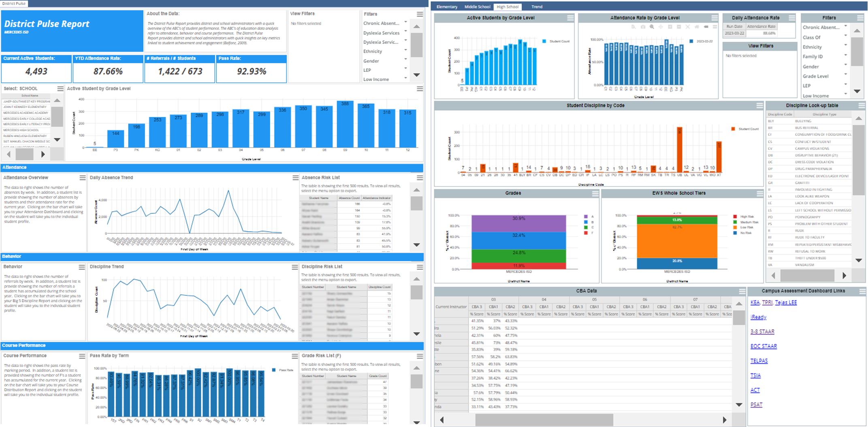Open the PSAT link
Image resolution: width=868 pixels, height=427 pixels.
pyautogui.click(x=756, y=405)
